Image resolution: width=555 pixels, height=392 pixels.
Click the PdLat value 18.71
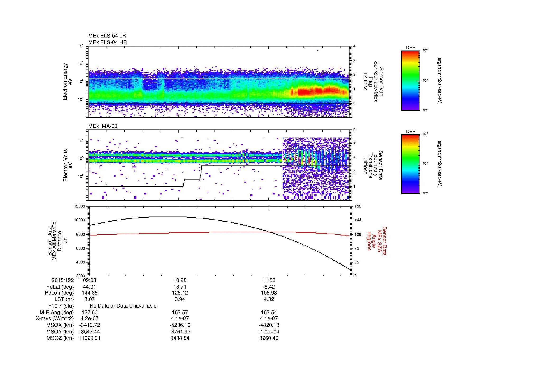180,287
